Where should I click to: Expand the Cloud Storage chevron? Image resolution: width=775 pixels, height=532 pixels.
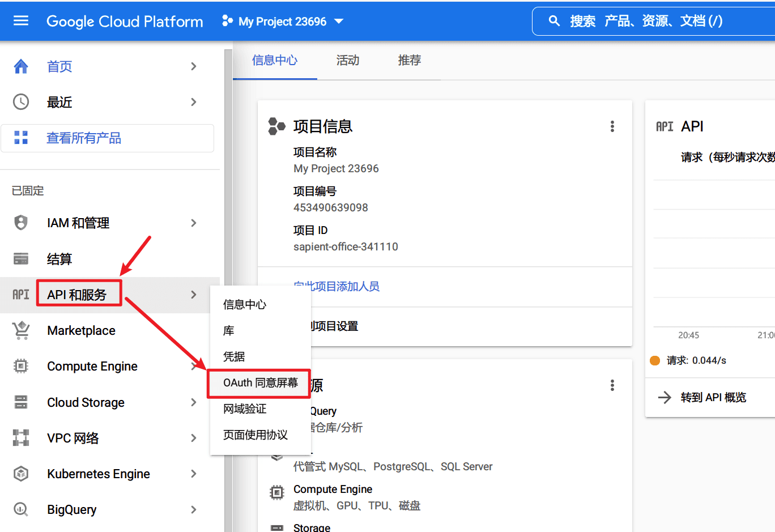pyautogui.click(x=194, y=402)
